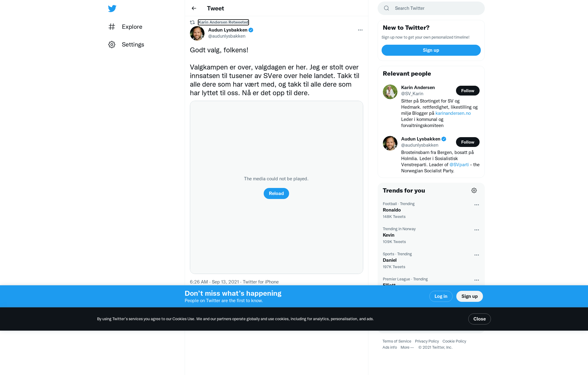Open the Explore hashtag icon

(112, 27)
